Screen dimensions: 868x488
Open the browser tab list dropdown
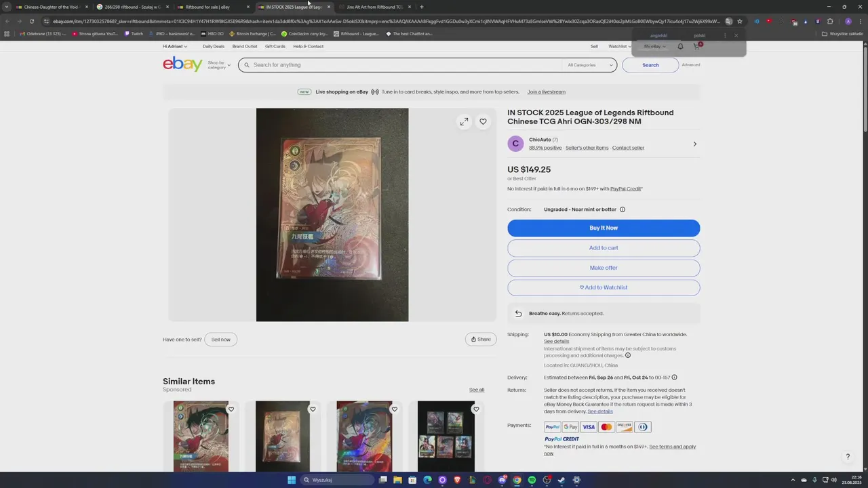click(7, 7)
